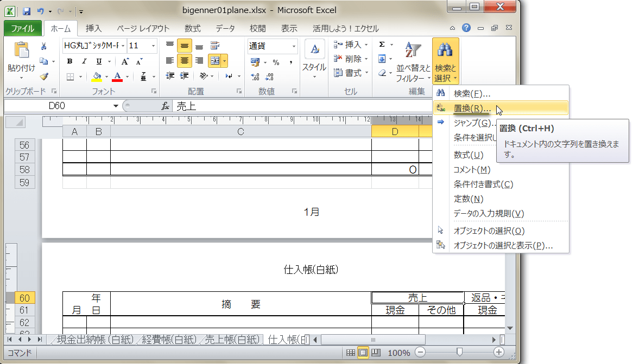Image resolution: width=633 pixels, height=364 pixels.
Task: Click the 検索と選択 button
Action: (445, 61)
